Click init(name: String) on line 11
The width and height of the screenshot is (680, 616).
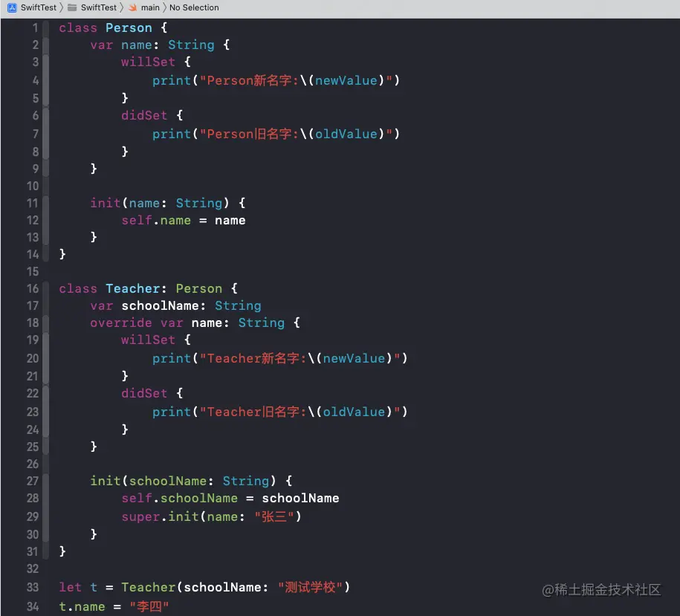coord(160,203)
